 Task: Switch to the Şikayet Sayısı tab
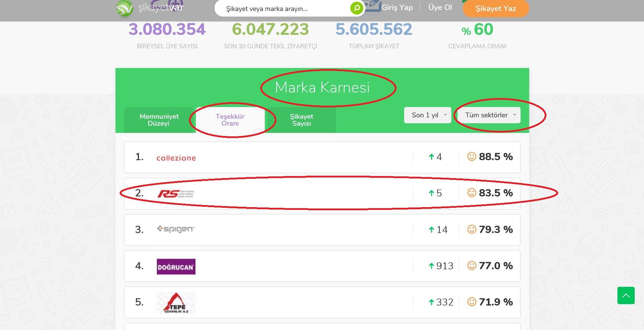point(302,120)
